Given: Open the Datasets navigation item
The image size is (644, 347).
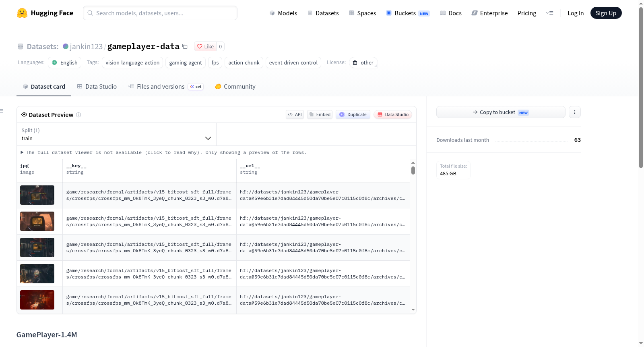Looking at the screenshot, I should (x=323, y=13).
